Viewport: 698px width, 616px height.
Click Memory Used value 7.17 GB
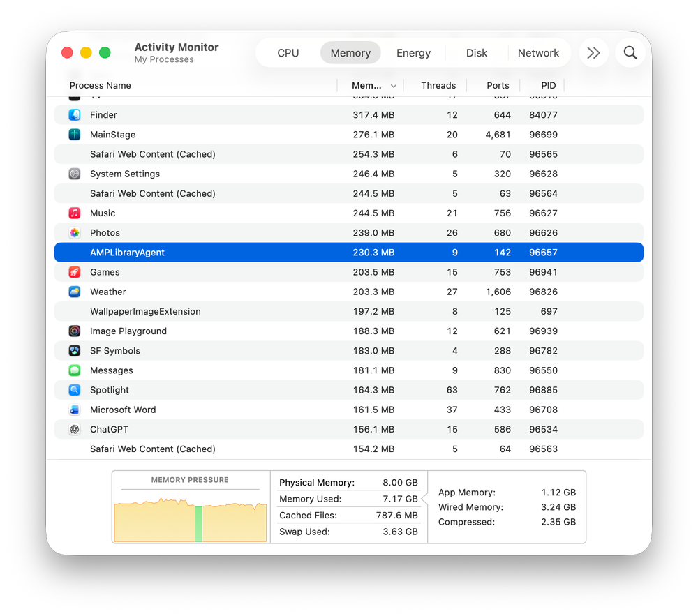(400, 499)
